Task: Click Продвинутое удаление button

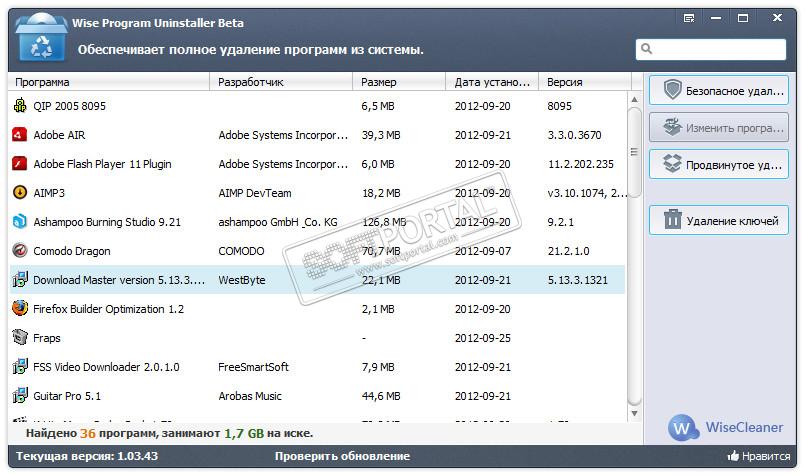Action: pos(719,164)
